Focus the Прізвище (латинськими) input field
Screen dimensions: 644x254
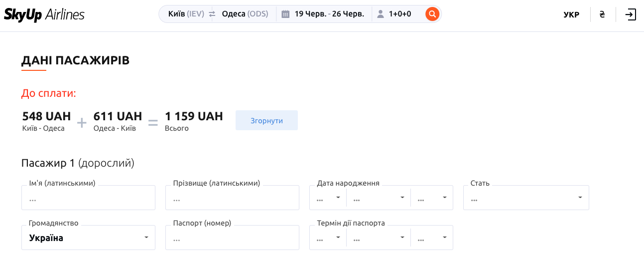click(232, 199)
